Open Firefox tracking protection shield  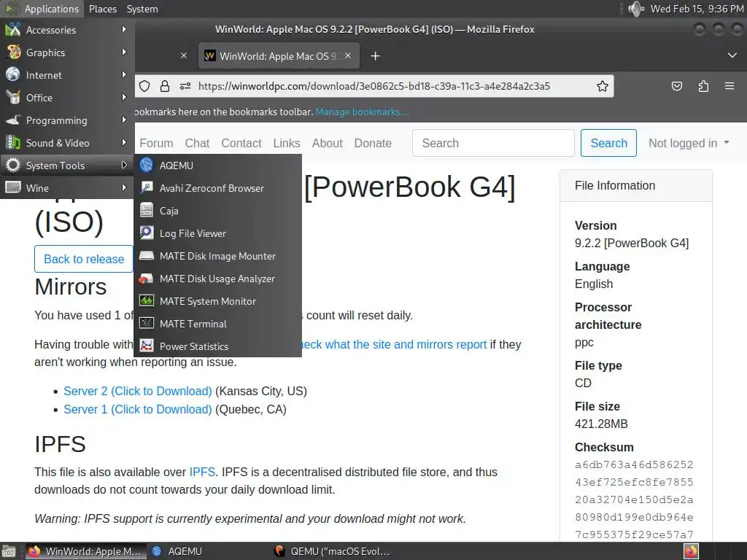[144, 86]
